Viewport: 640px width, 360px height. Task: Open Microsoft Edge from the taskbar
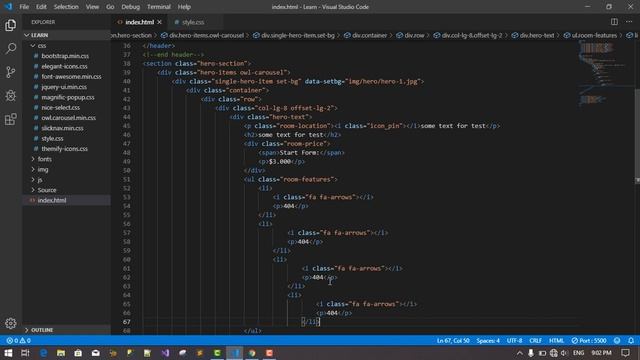pos(43,353)
